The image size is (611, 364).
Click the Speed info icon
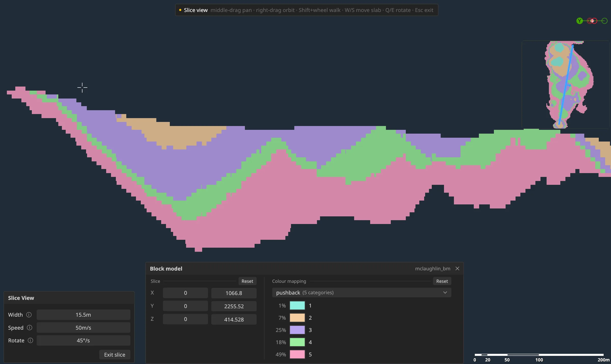pyautogui.click(x=30, y=328)
